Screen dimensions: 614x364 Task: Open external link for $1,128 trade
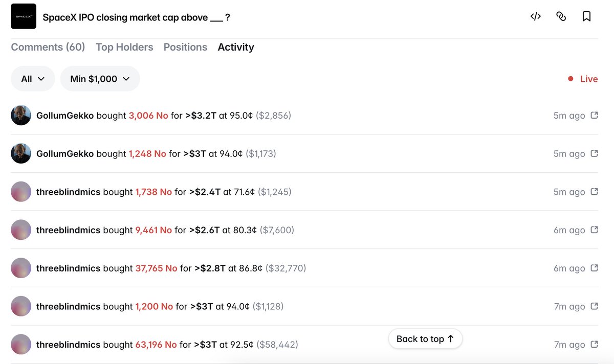(594, 306)
